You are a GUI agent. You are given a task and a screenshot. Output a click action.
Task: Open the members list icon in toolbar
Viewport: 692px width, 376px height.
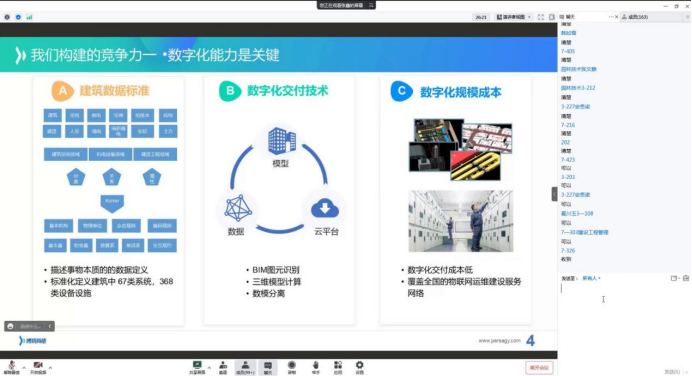click(x=245, y=367)
